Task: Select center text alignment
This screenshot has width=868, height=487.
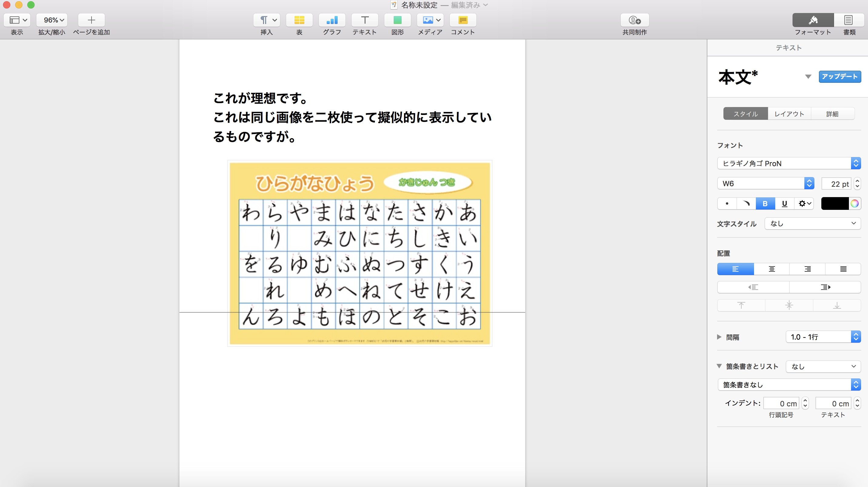Action: [772, 269]
